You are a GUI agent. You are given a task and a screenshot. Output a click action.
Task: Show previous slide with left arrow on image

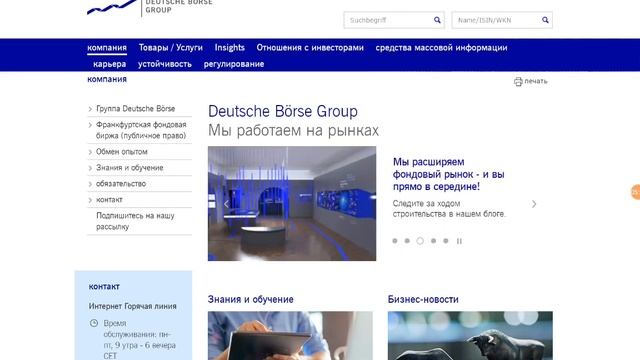(x=226, y=204)
